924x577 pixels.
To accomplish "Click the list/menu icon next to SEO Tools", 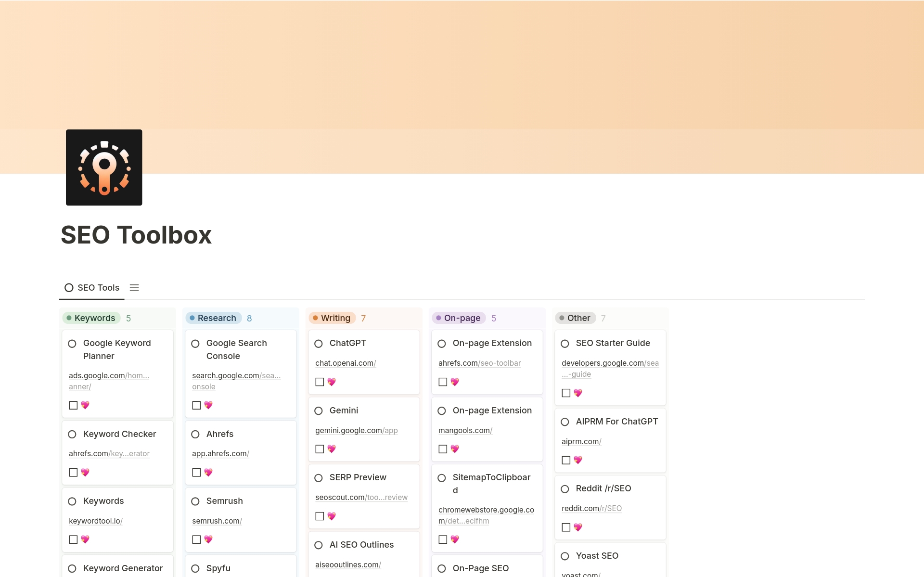I will point(134,287).
